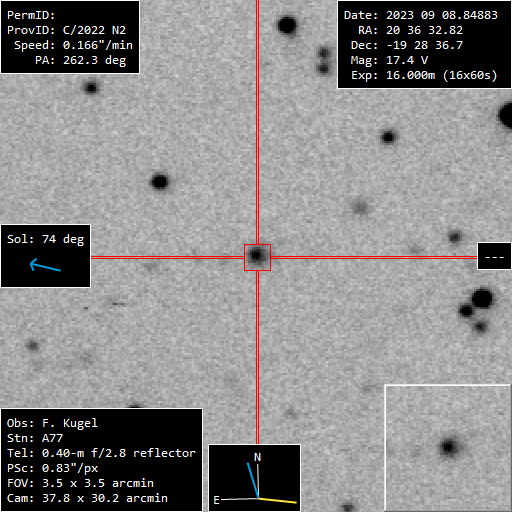
Task: Click the zoomed comet inset thumbnail
Action: 448,448
